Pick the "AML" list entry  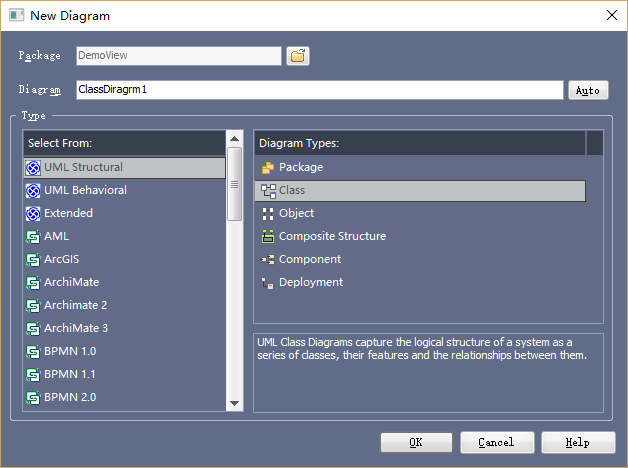[125, 236]
